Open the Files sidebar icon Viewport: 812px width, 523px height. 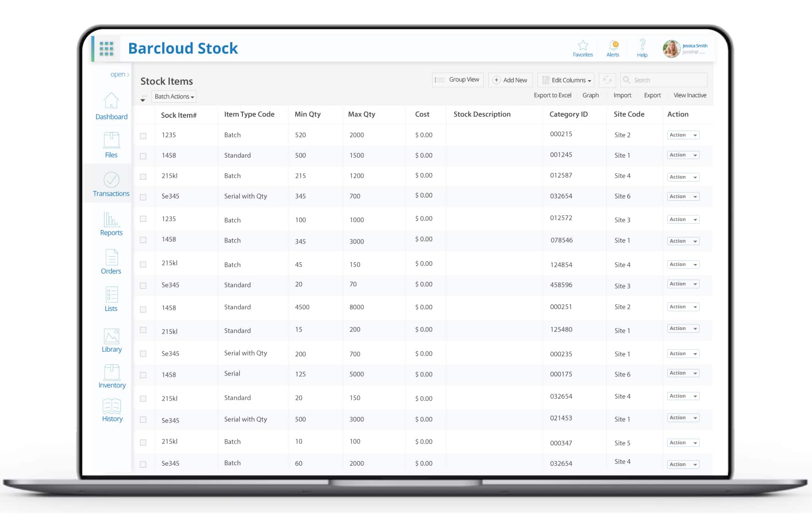click(111, 140)
